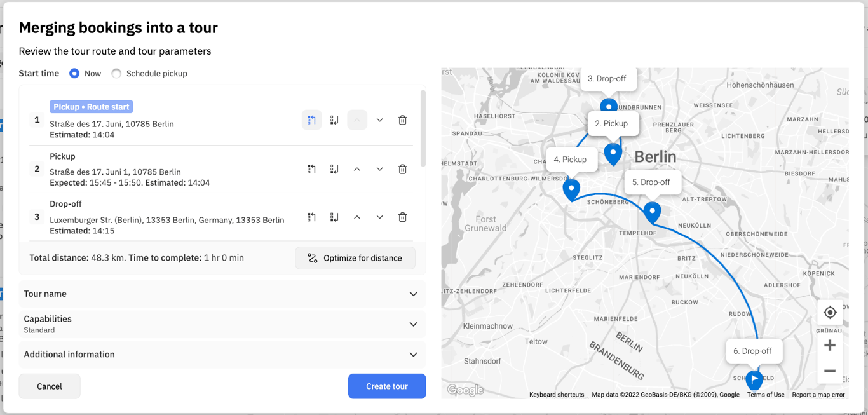Screen dimensions: 868x415
Task: Delete the Luxemburger Str. drop-off stop
Action: (x=402, y=217)
